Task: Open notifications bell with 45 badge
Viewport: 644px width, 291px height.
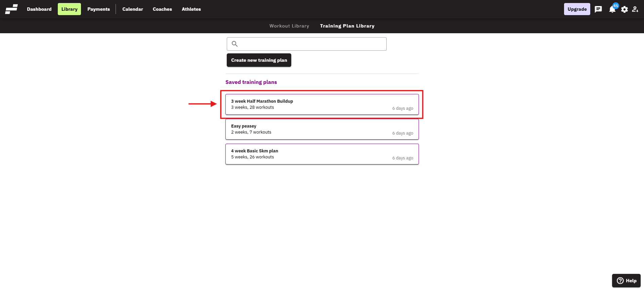Action: [613, 9]
